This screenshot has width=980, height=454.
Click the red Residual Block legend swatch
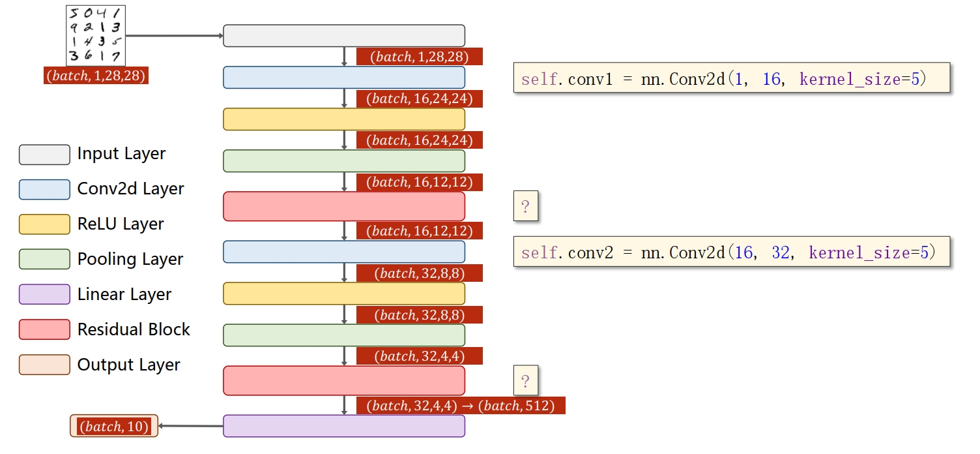pos(44,329)
